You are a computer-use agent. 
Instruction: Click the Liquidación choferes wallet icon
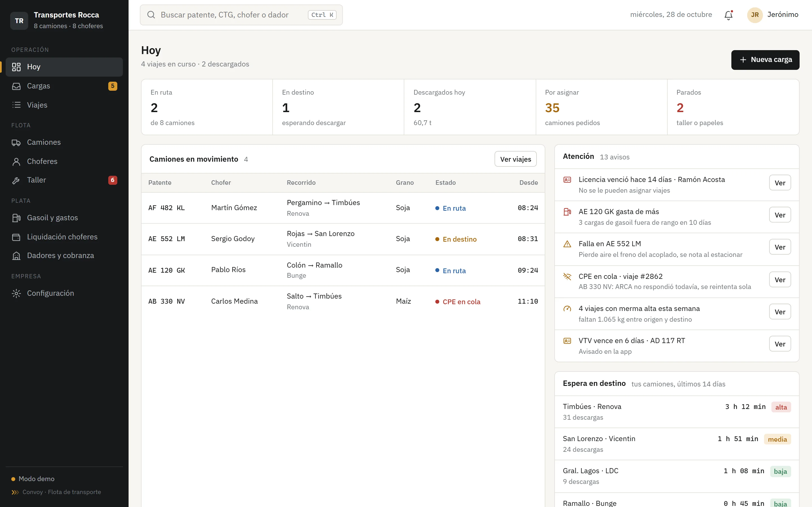(x=16, y=237)
